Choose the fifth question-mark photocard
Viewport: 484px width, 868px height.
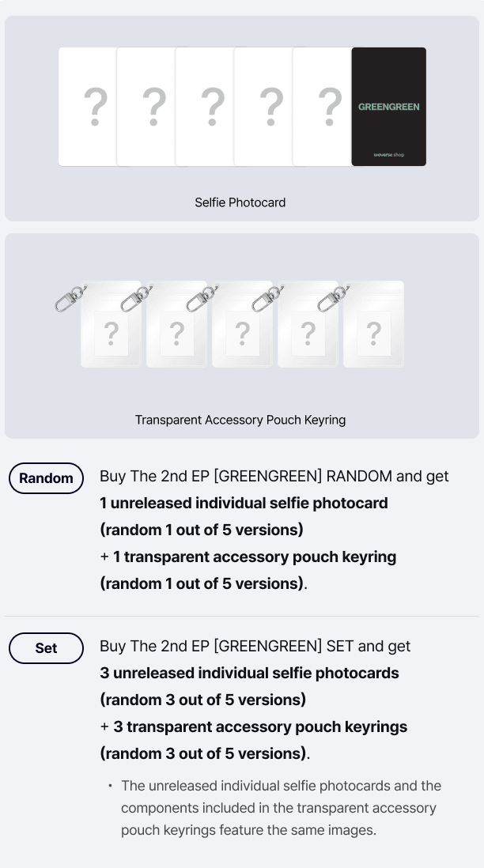(x=327, y=107)
